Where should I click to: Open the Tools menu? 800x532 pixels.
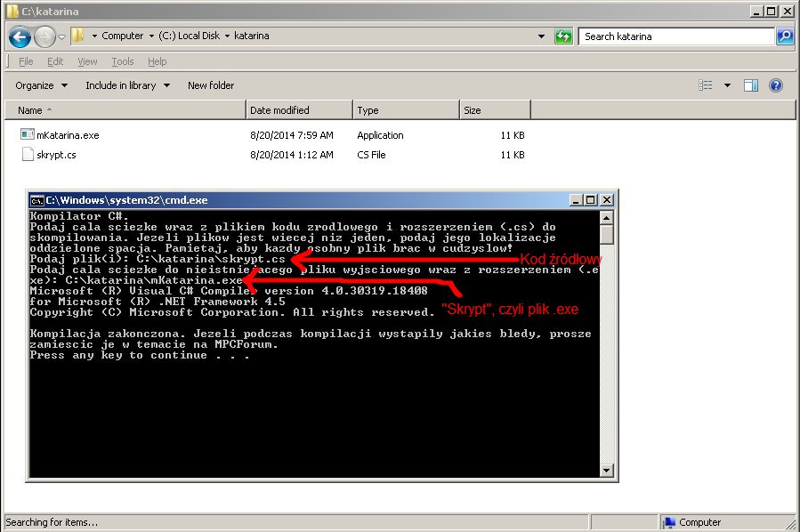pyautogui.click(x=123, y=61)
